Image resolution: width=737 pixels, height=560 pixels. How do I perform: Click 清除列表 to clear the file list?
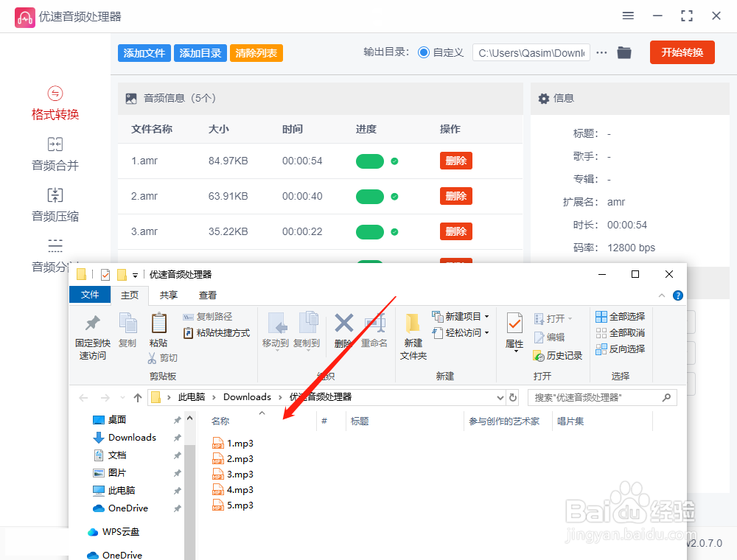256,52
